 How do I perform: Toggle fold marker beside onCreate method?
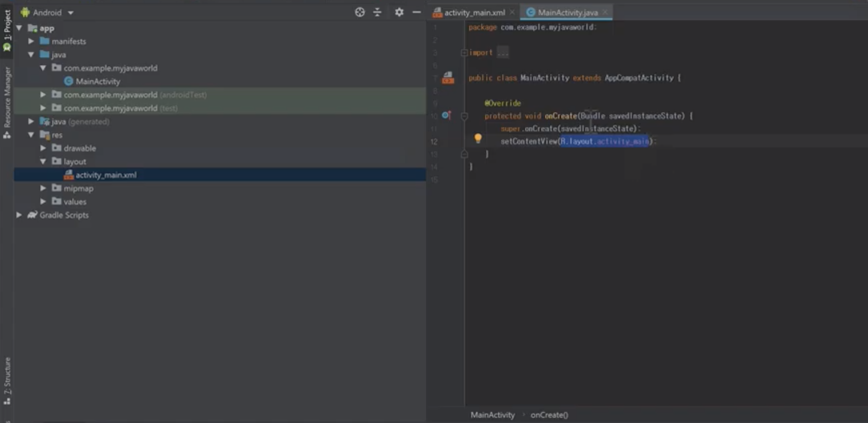464,116
